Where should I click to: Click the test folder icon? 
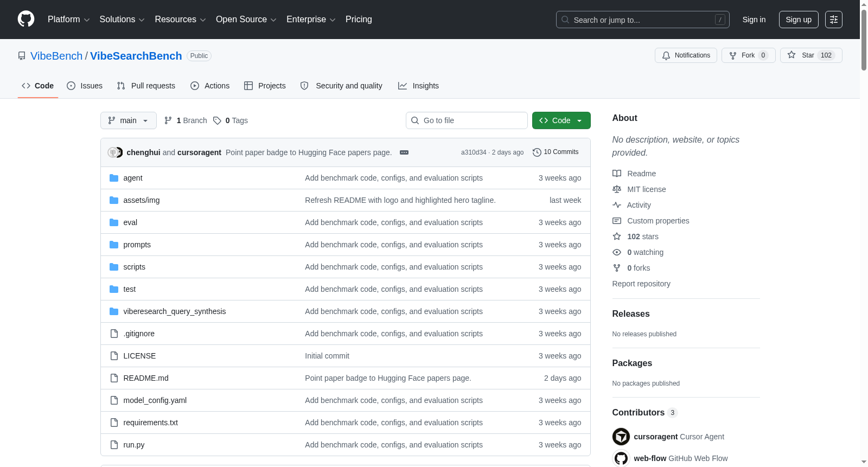(x=114, y=289)
